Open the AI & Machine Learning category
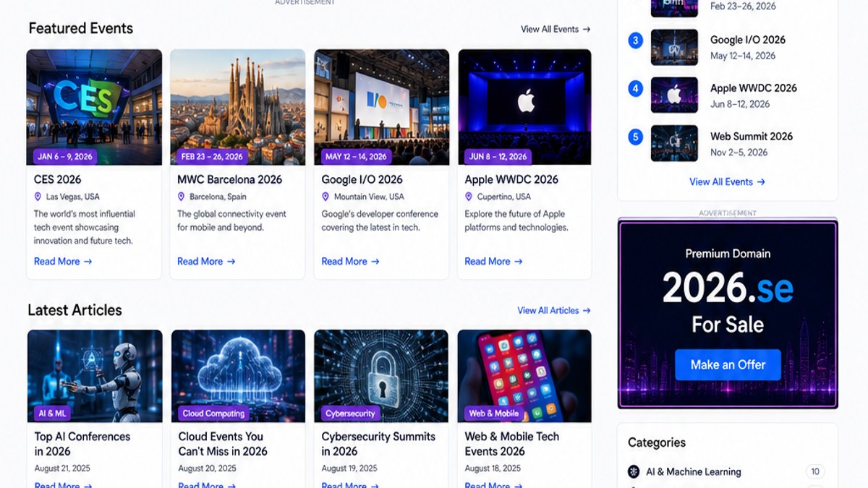Viewport: 868px width, 488px height. pyautogui.click(x=693, y=471)
